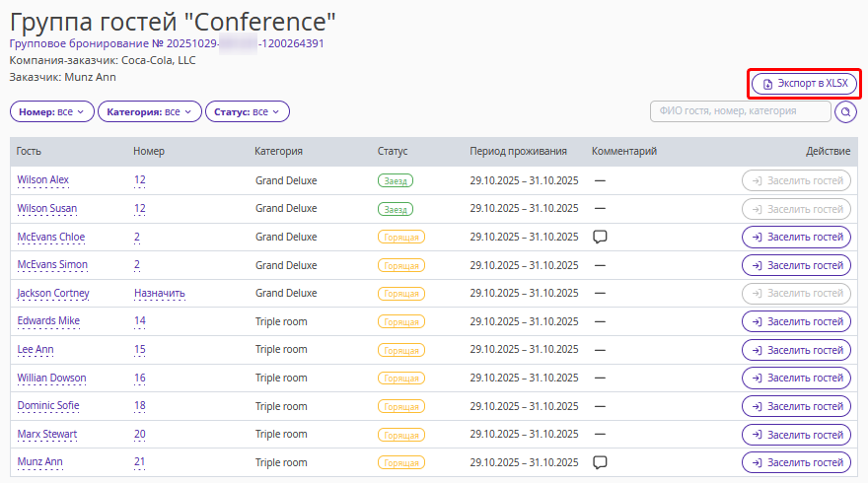Expand the Статус filter dropdown
Screen dimensions: 868x483
point(248,112)
